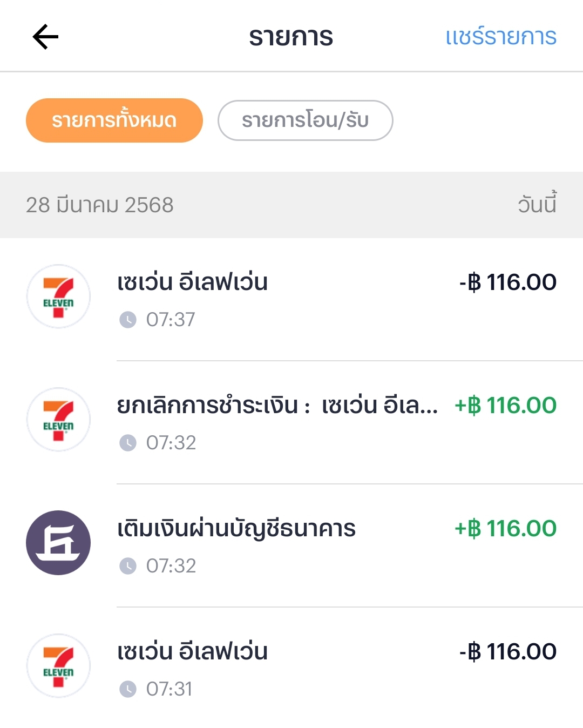Tap the 28 มีนาคม 2568 date header

coord(100,205)
